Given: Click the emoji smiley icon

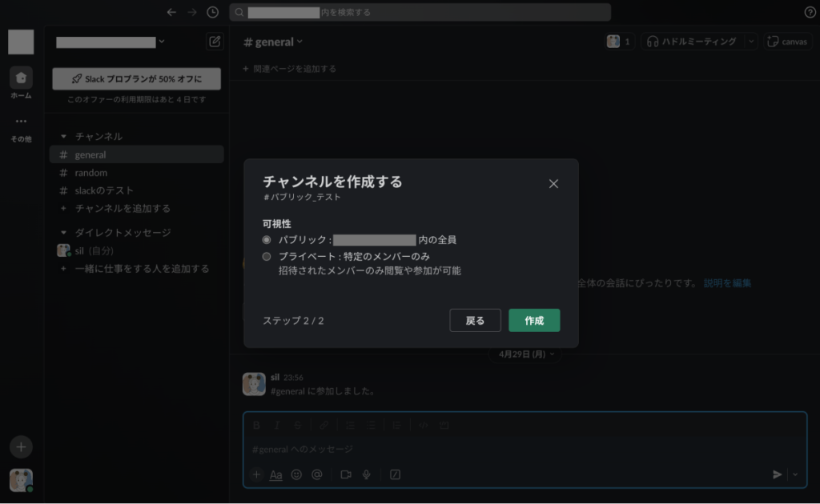Looking at the screenshot, I should [296, 474].
